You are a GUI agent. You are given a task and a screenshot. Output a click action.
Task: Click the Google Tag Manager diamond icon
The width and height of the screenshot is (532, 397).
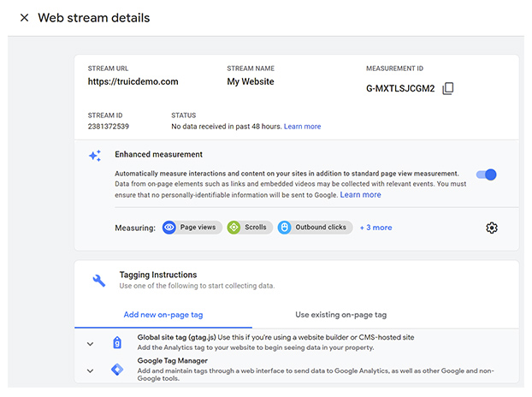(117, 369)
